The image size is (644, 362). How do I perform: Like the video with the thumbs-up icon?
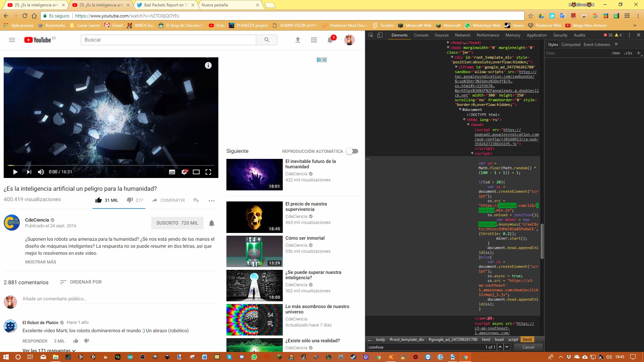[98, 200]
